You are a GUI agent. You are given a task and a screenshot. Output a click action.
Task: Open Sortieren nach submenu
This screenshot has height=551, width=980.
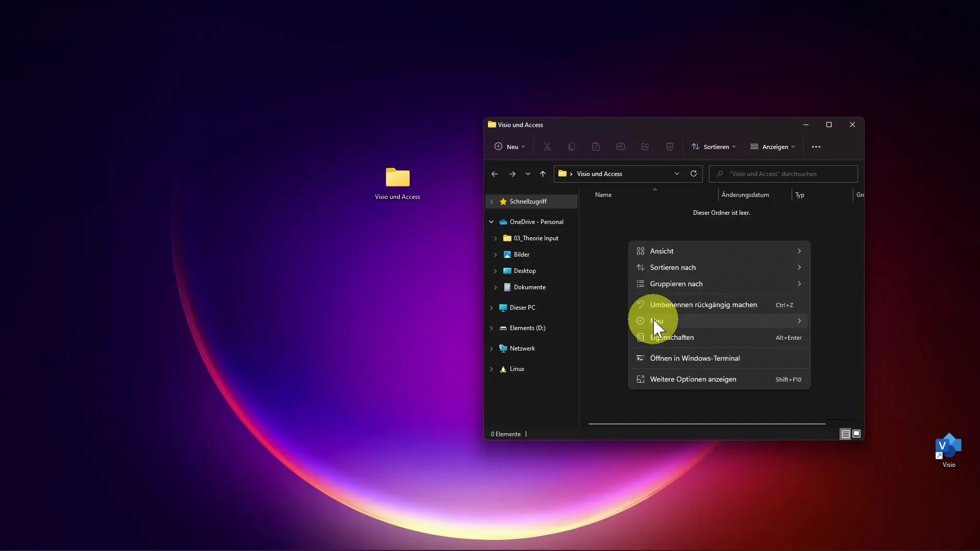click(x=719, y=267)
